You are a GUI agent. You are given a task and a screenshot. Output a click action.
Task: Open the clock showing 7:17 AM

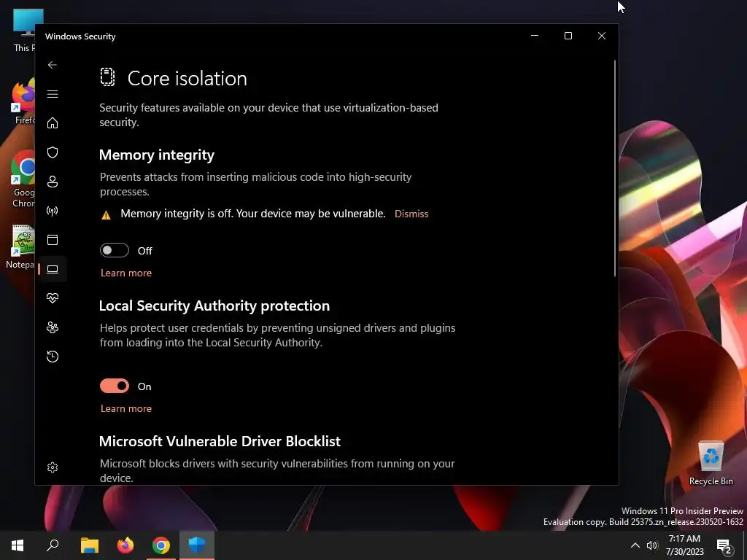(x=684, y=545)
